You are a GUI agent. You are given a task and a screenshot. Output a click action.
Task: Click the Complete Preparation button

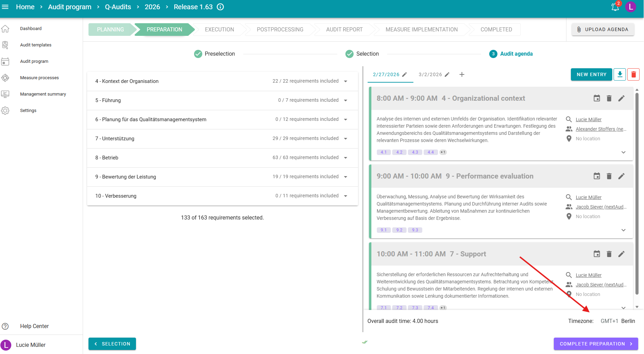(x=595, y=344)
